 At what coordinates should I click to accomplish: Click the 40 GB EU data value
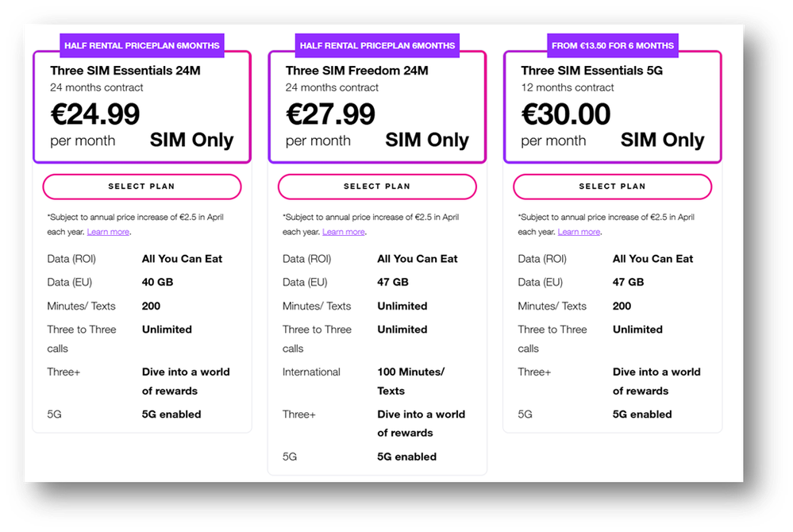tap(157, 282)
